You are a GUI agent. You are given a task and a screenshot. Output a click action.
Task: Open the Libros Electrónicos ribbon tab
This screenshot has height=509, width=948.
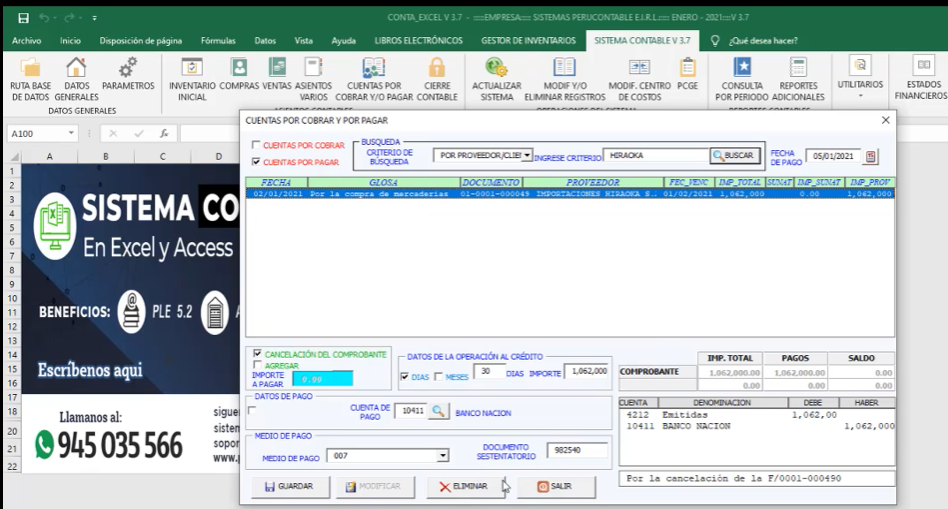coord(418,41)
